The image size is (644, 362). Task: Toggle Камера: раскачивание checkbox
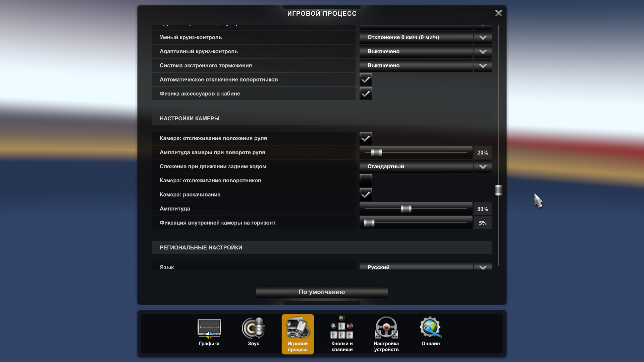366,195
